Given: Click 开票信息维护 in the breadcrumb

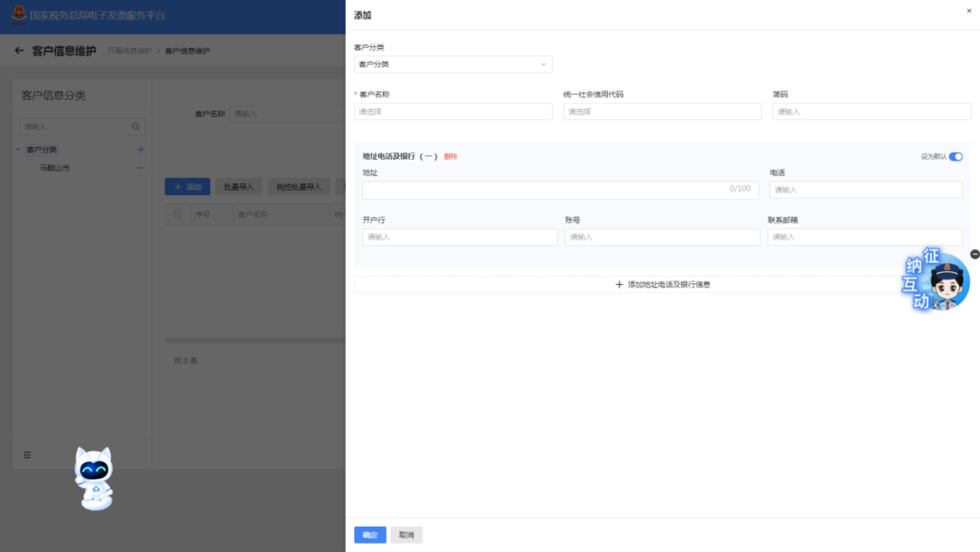Looking at the screenshot, I should (x=129, y=51).
